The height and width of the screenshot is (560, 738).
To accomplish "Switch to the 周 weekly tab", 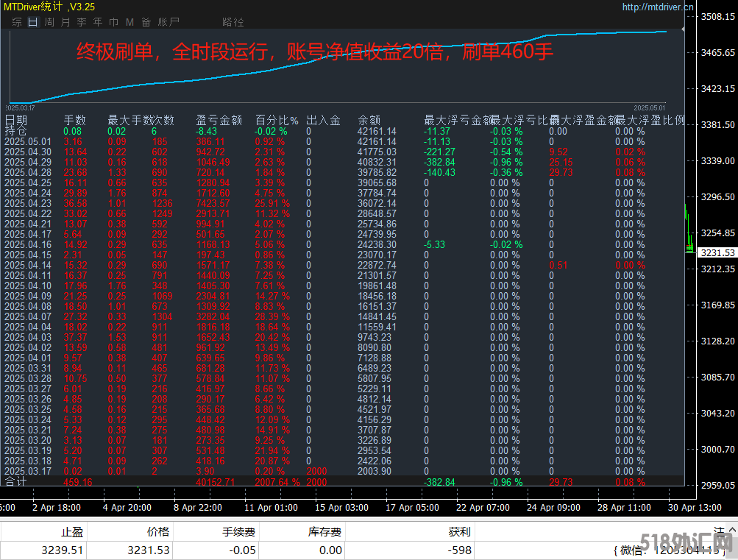I will click(49, 22).
